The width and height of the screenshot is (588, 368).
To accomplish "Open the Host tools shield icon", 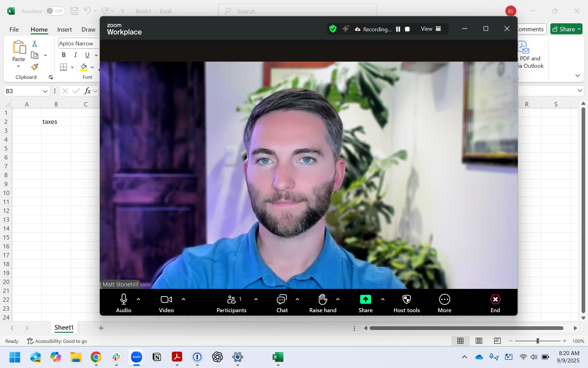I will coord(406,299).
